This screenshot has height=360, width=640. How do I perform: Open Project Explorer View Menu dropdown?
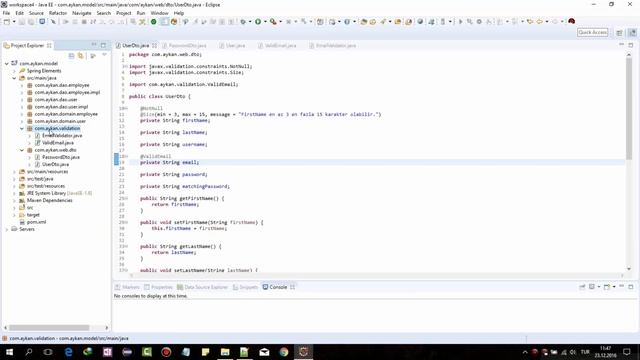click(104, 56)
